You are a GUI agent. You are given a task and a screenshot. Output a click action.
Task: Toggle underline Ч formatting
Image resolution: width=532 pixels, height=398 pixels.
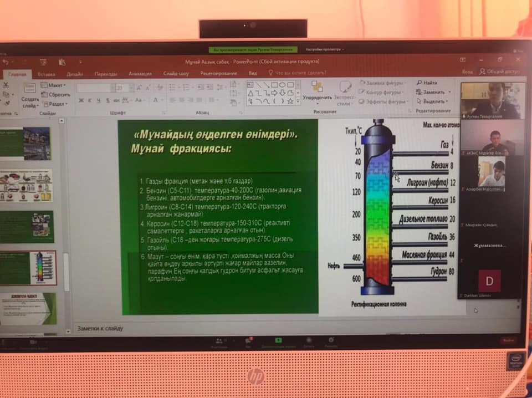[99, 100]
